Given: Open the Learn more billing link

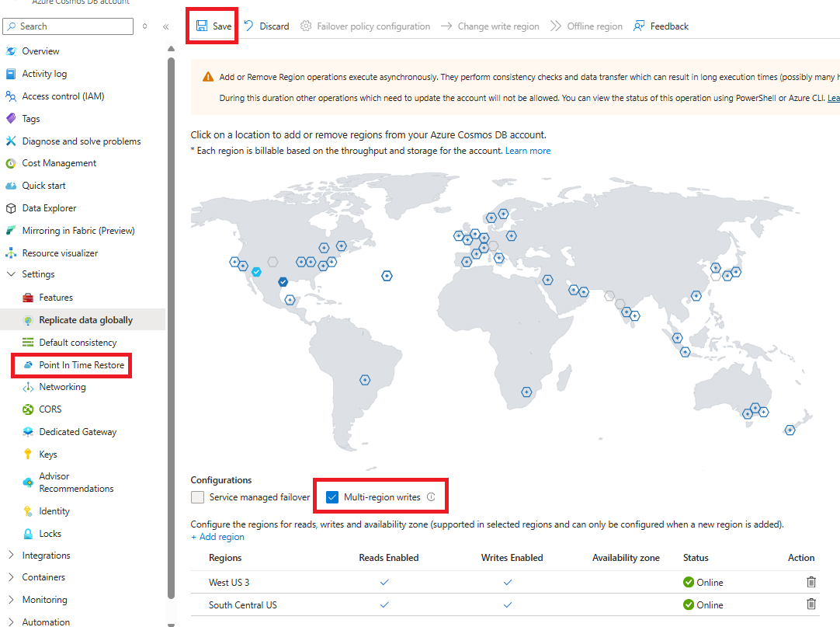Looking at the screenshot, I should tap(527, 151).
